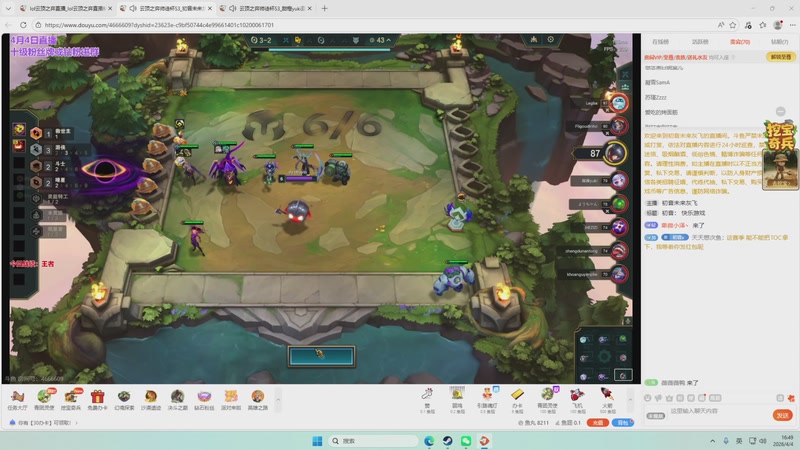This screenshot has width=800, height=450.
Task: Open the 决斗之巅 activity icon
Action: (177, 399)
